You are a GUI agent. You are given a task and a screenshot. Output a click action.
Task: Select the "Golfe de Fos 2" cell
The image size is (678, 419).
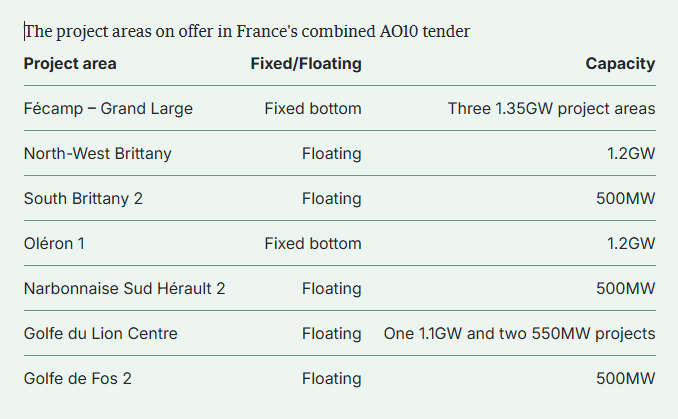pos(78,378)
